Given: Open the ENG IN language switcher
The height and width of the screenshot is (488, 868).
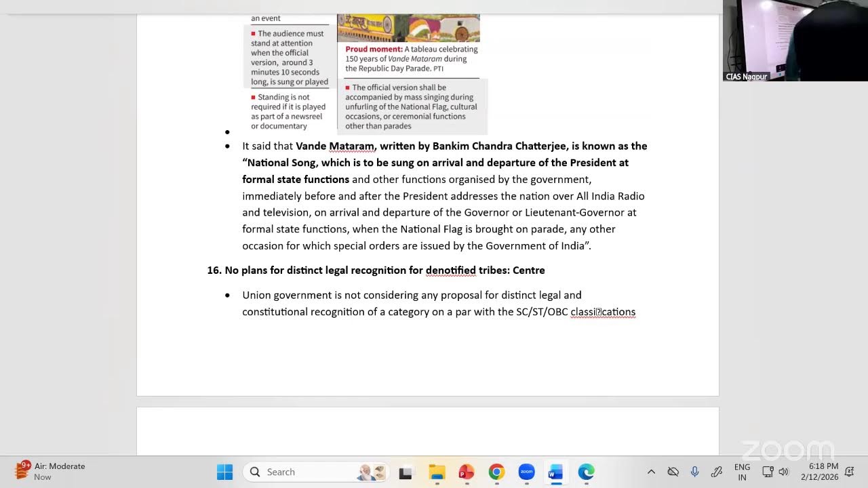Looking at the screenshot, I should pos(742,472).
